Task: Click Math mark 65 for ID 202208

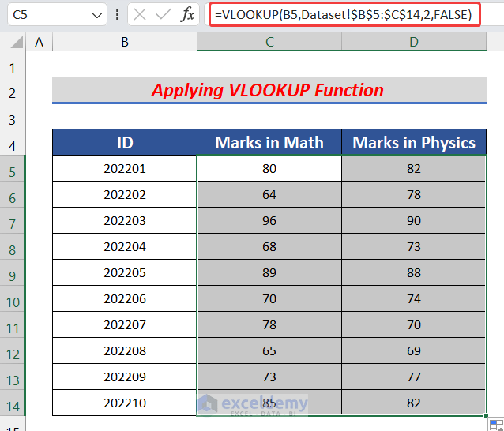Action: 269,350
